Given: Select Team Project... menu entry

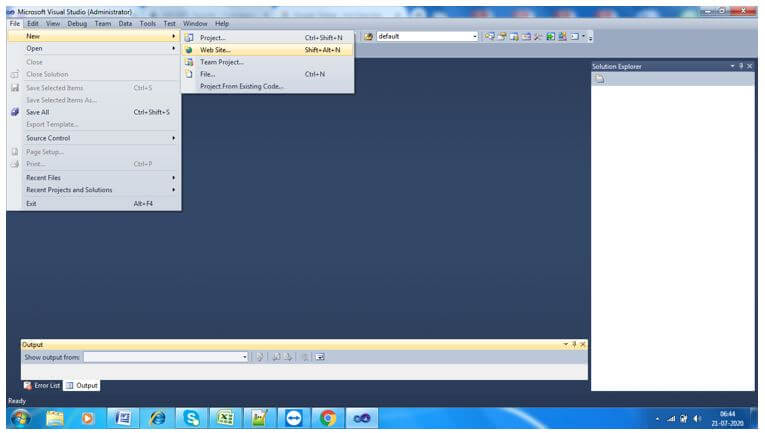Looking at the screenshot, I should click(x=267, y=62).
